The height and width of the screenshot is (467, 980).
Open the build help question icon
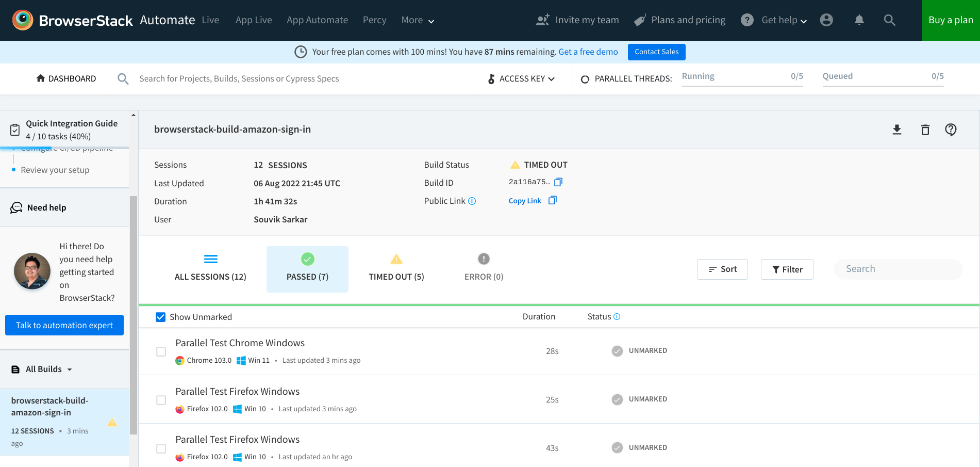pos(951,130)
